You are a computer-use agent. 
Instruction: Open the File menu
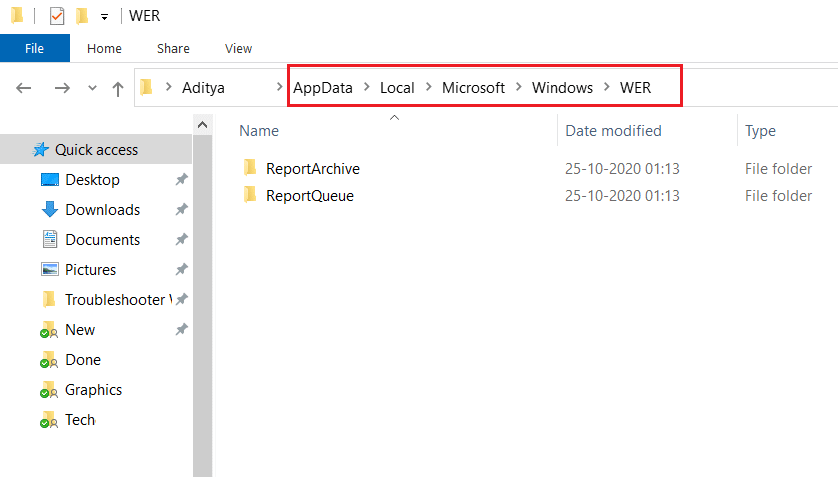tap(34, 48)
